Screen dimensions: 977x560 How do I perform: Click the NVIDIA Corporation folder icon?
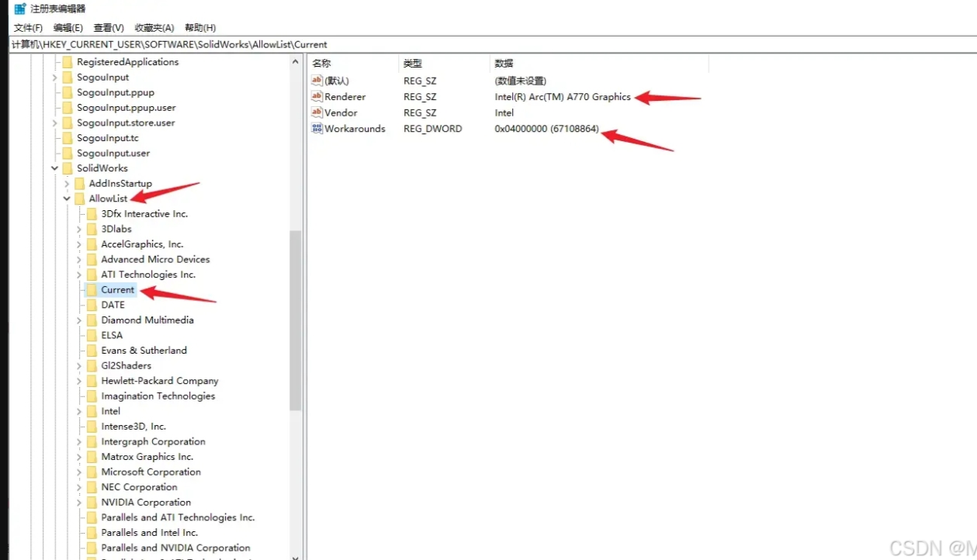[92, 503]
